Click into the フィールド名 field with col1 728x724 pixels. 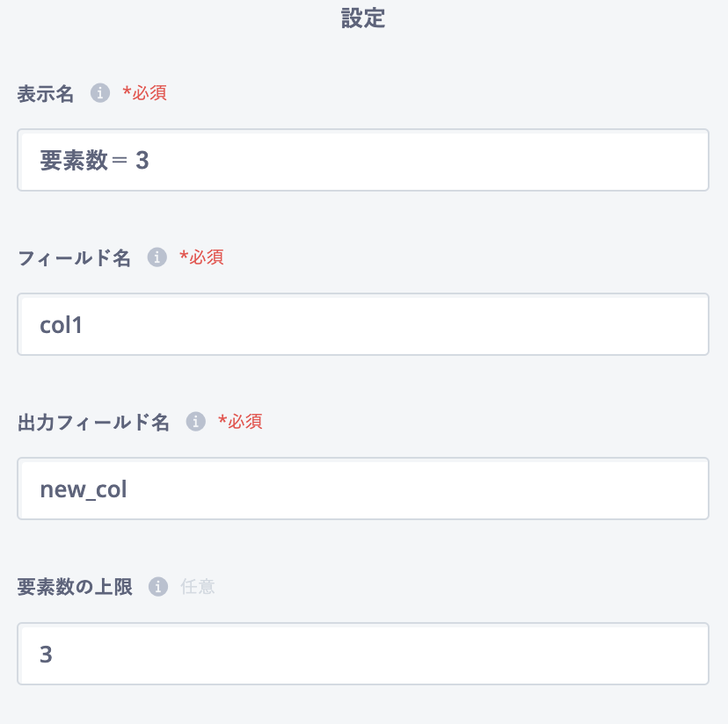pos(363,324)
